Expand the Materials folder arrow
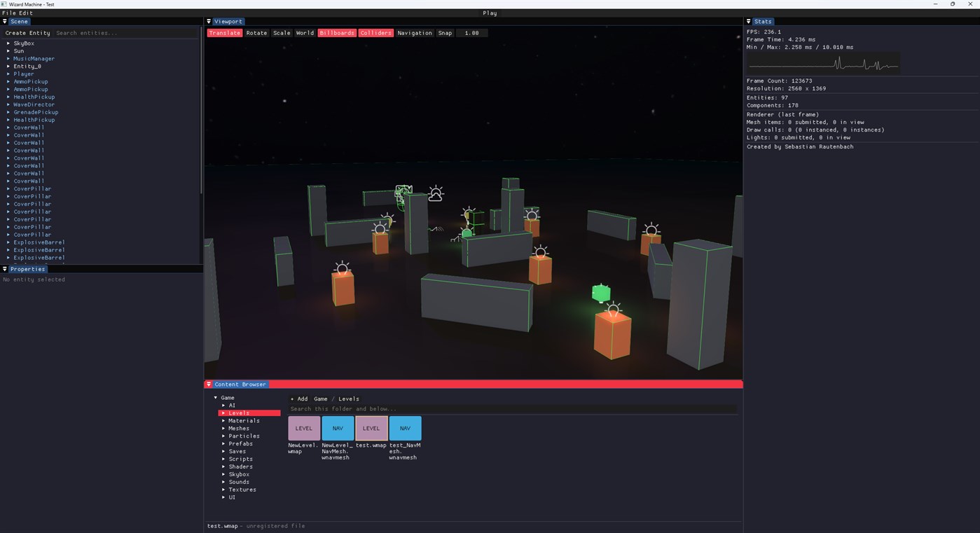Screen dimensions: 980x533 (x=223, y=421)
